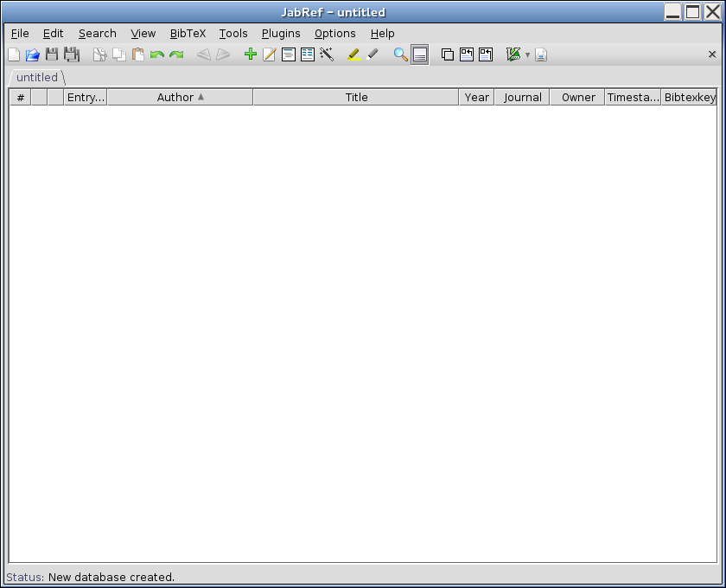This screenshot has height=588, width=726.
Task: Select the untitled database tab
Action: (x=37, y=78)
